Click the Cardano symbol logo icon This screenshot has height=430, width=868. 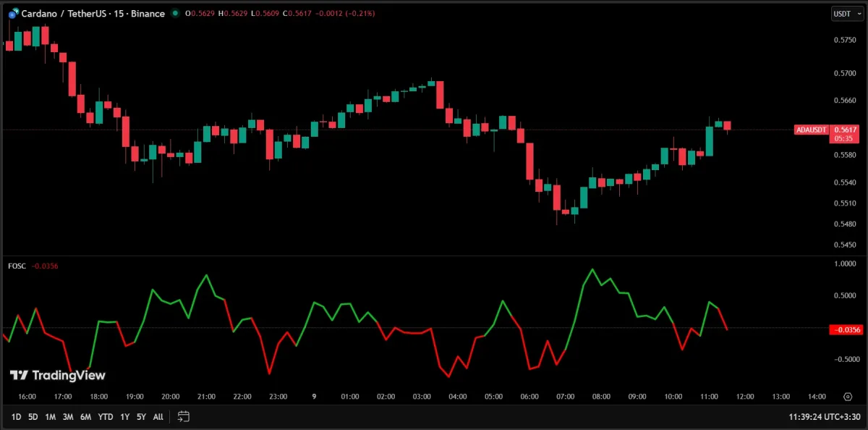click(x=13, y=13)
